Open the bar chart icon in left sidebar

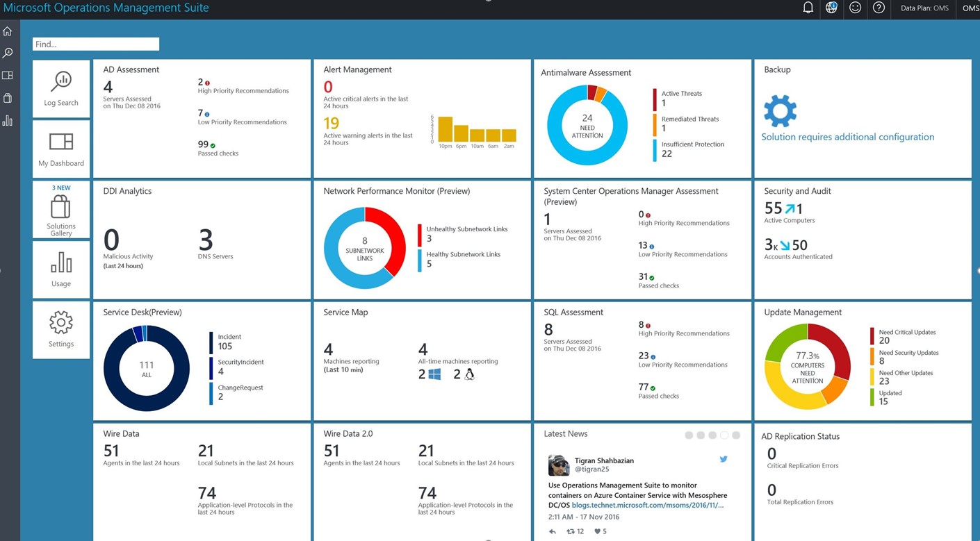tap(8, 121)
